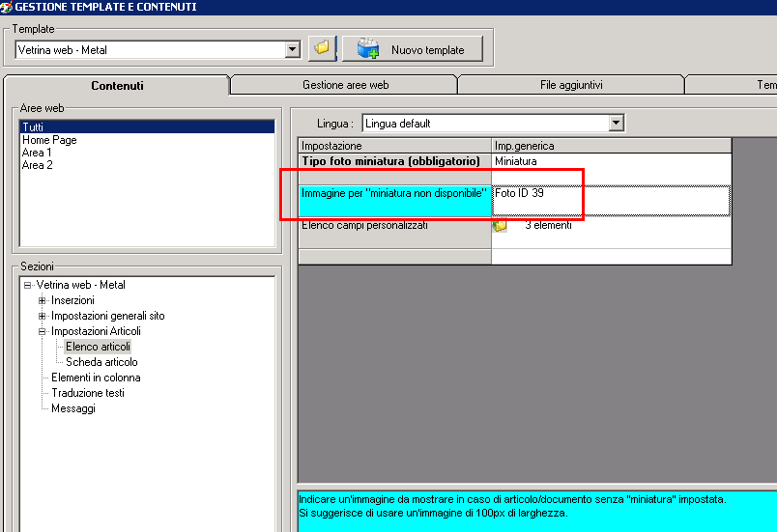This screenshot has width=777, height=532.
Task: Select Impostazioni Articoli tree item
Action: coord(96,331)
